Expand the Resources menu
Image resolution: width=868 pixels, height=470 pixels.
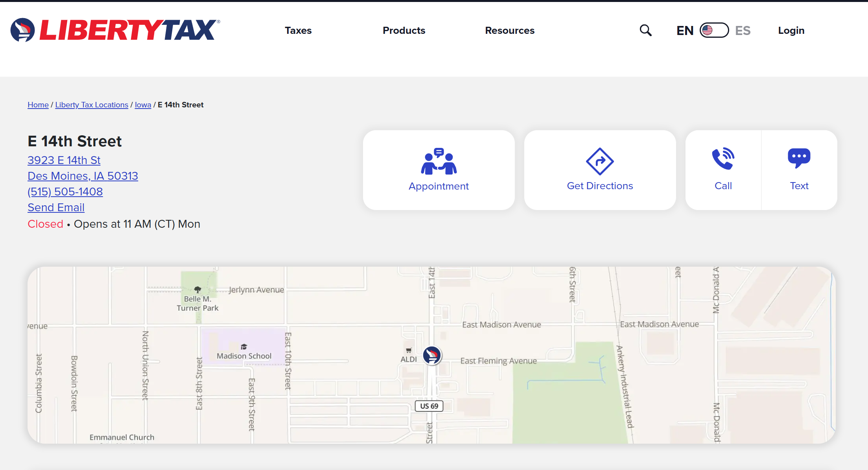(x=509, y=30)
